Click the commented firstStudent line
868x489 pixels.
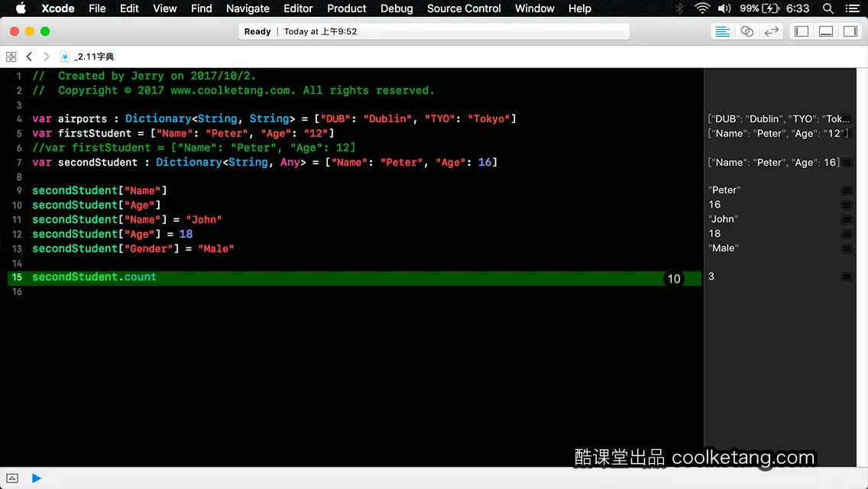[194, 148]
